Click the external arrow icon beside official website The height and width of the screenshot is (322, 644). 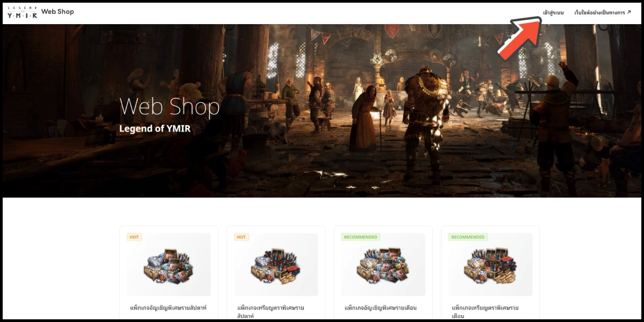pos(628,12)
